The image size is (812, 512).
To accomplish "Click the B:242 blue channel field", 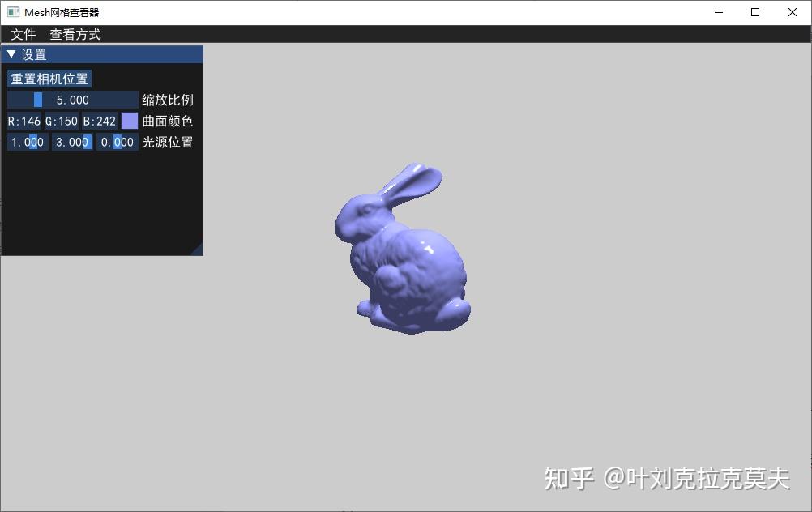I will pyautogui.click(x=99, y=121).
